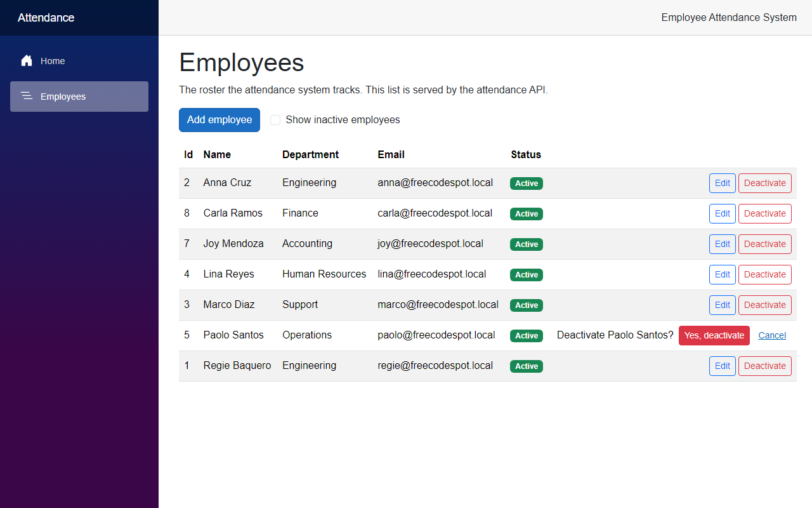Click the Deactivate Paolo Santos? prompt text
The width and height of the screenshot is (812, 508).
coord(615,335)
